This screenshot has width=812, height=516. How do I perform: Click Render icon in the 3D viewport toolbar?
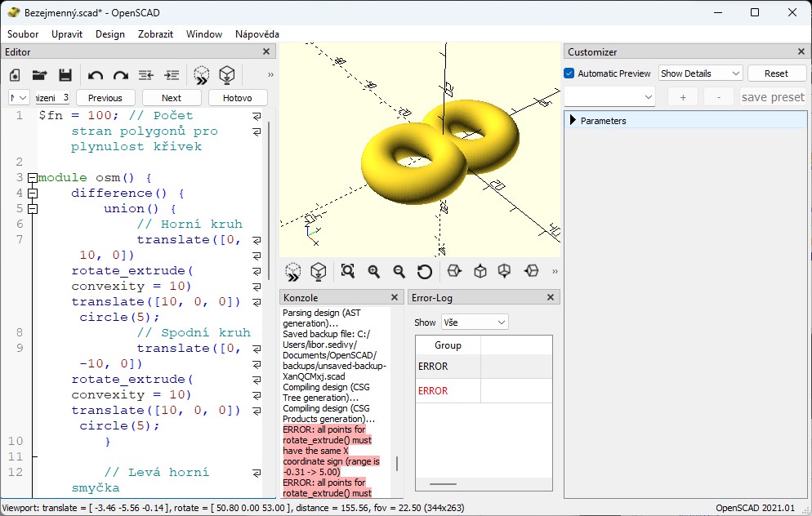click(x=319, y=271)
